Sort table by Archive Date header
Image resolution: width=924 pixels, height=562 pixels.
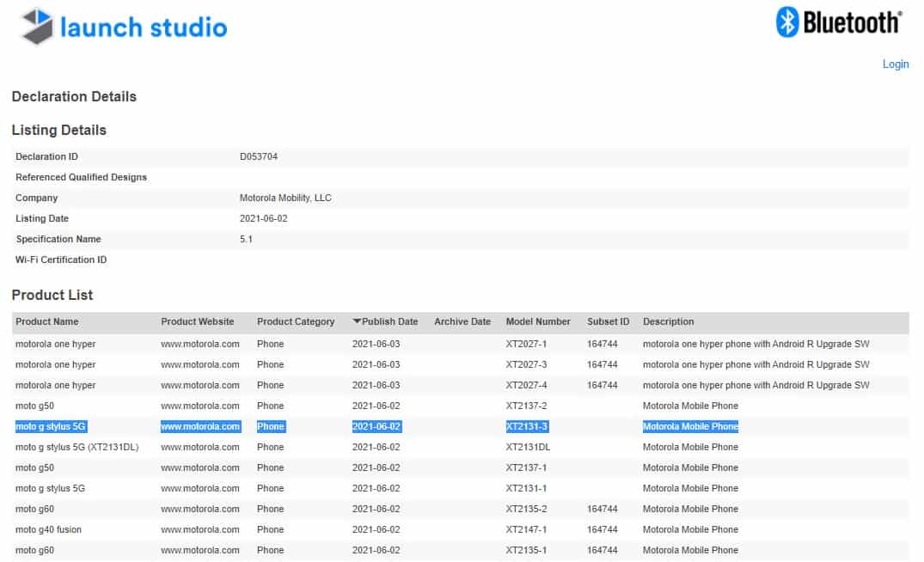click(462, 322)
